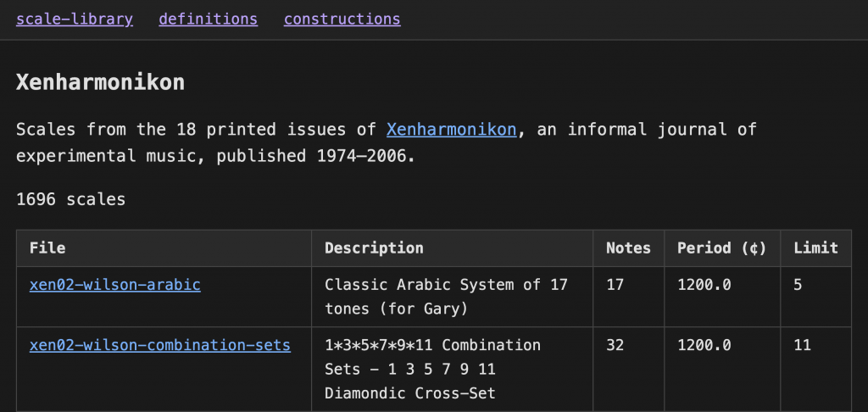Click the Limit column header

click(x=816, y=248)
